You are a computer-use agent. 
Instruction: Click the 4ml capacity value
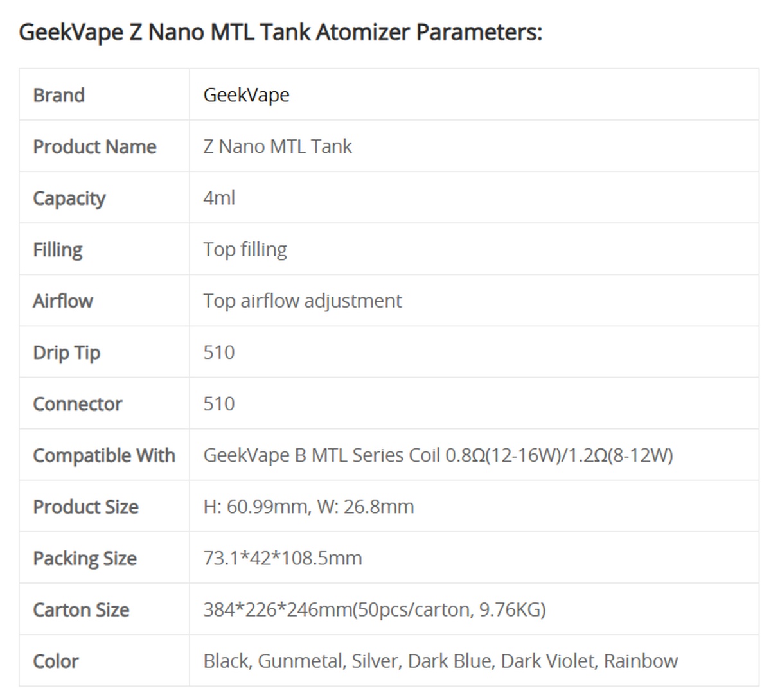coord(219,198)
